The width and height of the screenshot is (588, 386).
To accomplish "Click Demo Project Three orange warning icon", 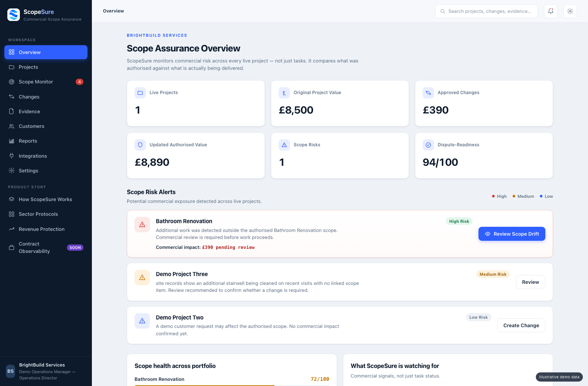I will click(142, 278).
